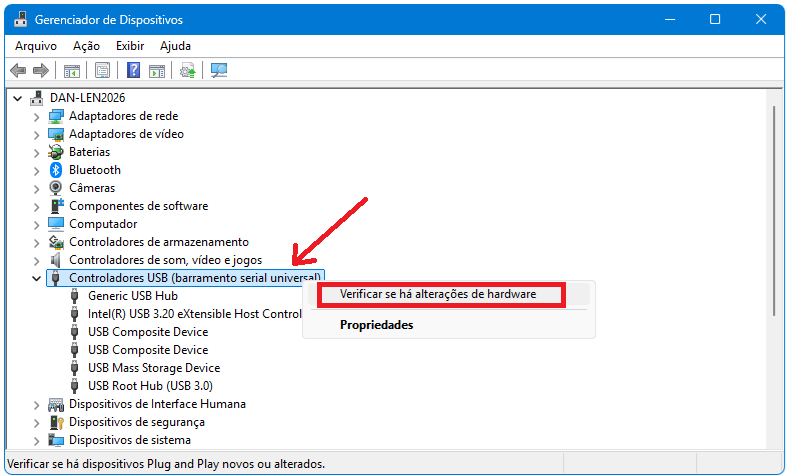
Task: Select Dispositivos de sistema label
Action: coord(130,440)
